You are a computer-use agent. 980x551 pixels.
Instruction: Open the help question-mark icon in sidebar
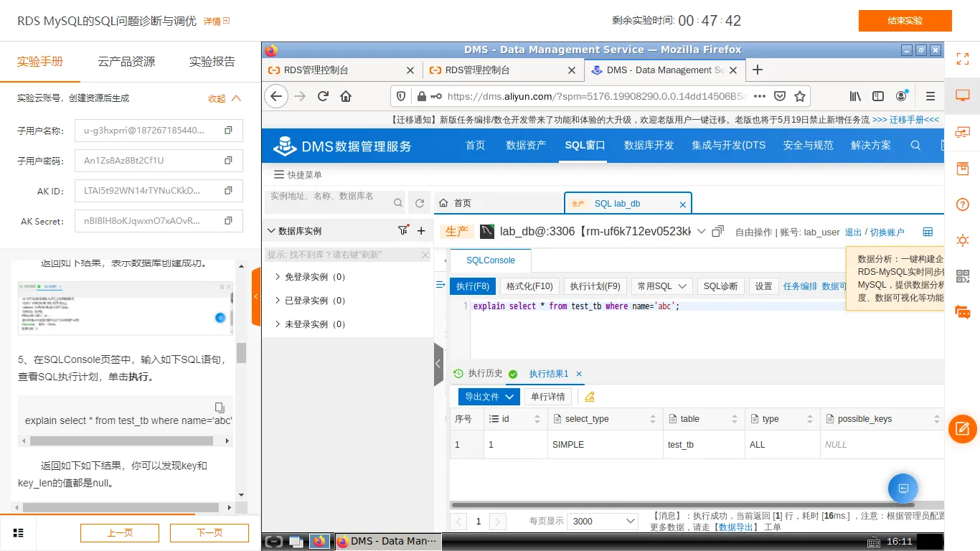[963, 204]
